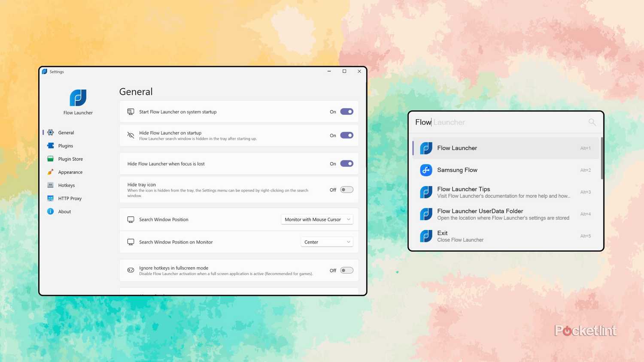This screenshot has width=644, height=362.
Task: Click the Flow Launcher logo in Settings sidebar
Action: click(x=78, y=98)
